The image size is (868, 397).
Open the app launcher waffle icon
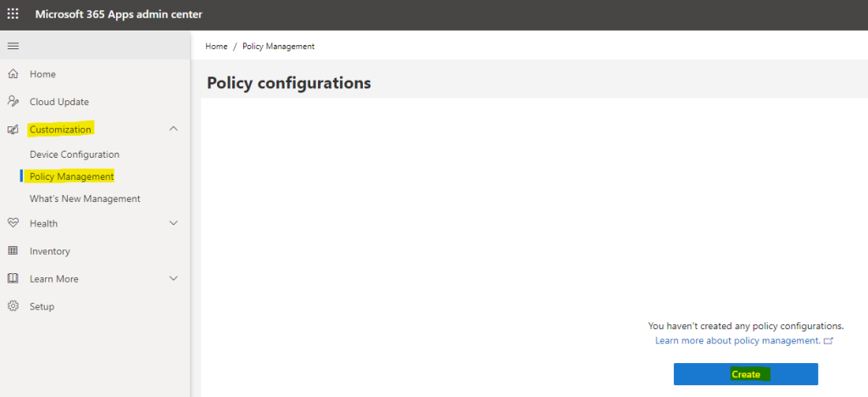click(x=13, y=14)
